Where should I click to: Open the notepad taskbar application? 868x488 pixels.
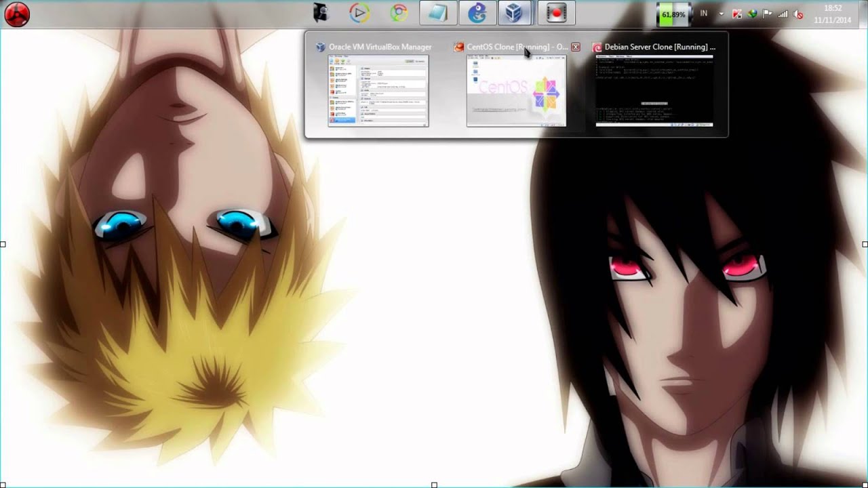point(438,13)
